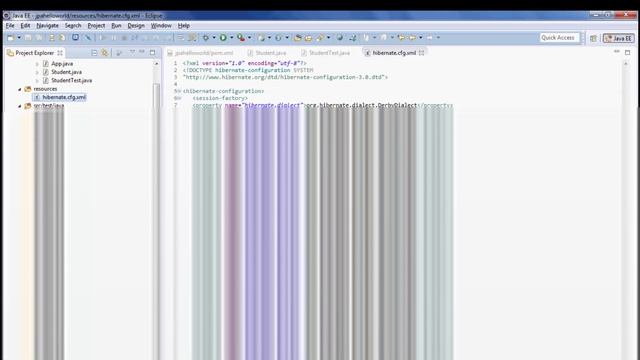This screenshot has height=360, width=640.
Task: Fold the session-factory element on line 6
Action: click(x=179, y=98)
